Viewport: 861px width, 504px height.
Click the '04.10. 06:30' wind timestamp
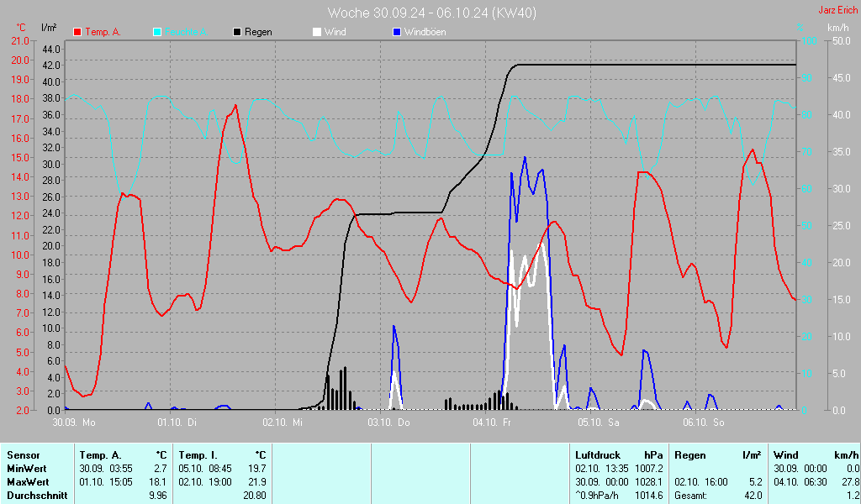(800, 482)
